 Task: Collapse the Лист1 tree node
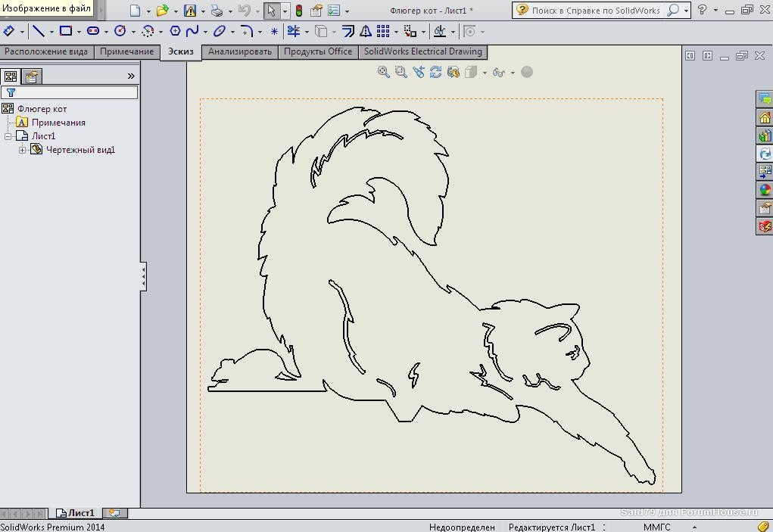click(x=8, y=136)
